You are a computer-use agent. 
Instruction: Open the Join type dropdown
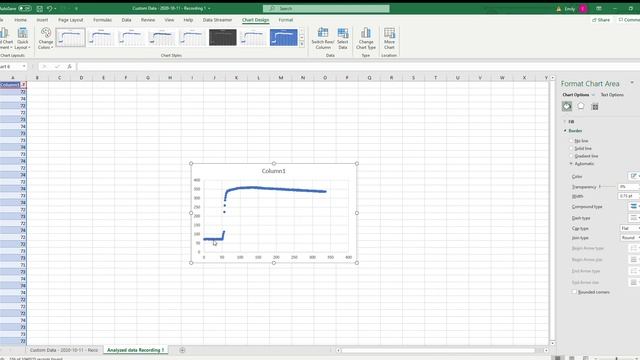point(629,238)
